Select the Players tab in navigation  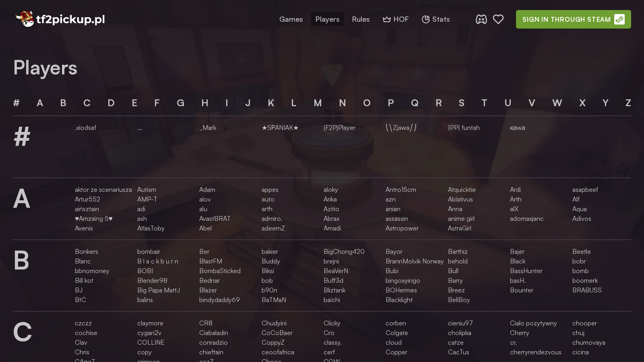(x=327, y=19)
